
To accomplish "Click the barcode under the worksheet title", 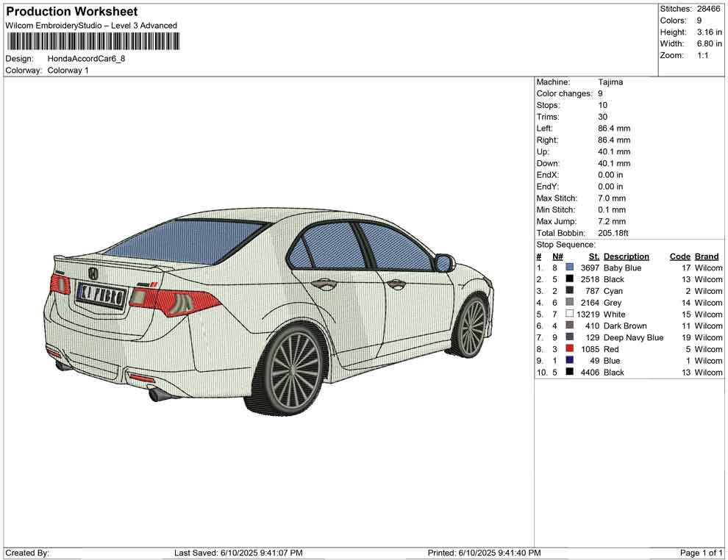I will point(93,41).
